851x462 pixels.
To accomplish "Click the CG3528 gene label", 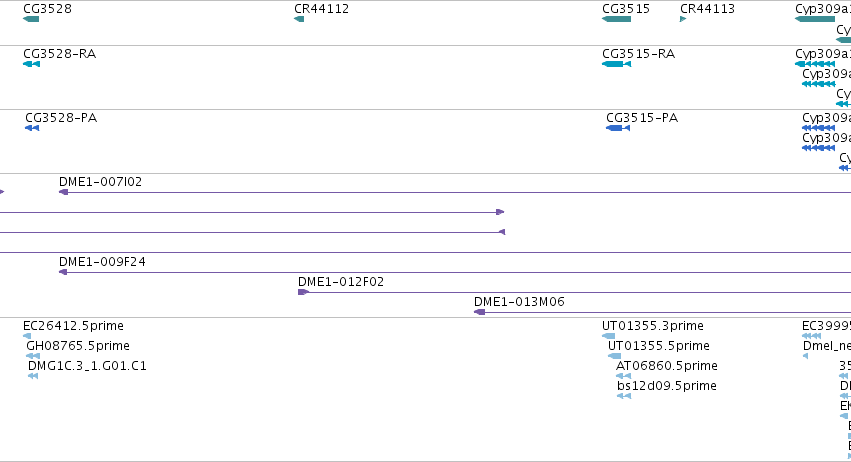I will pos(47,9).
